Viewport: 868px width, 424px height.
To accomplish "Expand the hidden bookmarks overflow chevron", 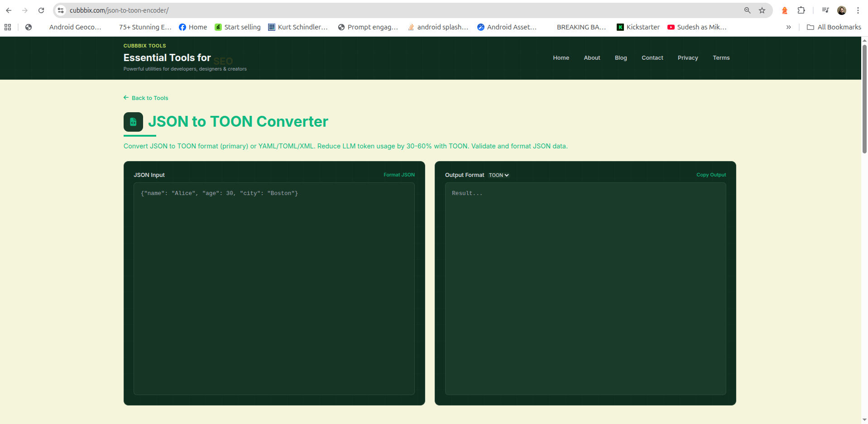I will click(x=788, y=27).
